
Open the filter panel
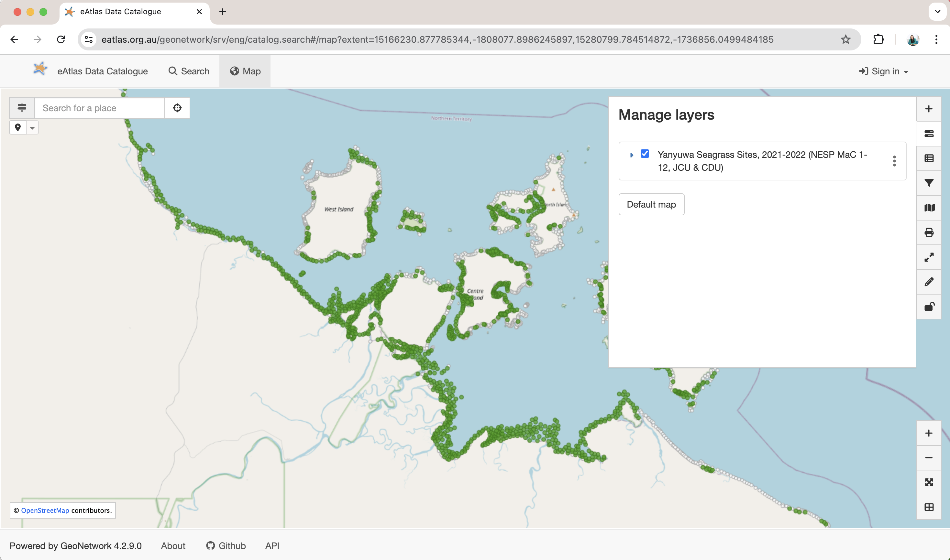point(929,183)
